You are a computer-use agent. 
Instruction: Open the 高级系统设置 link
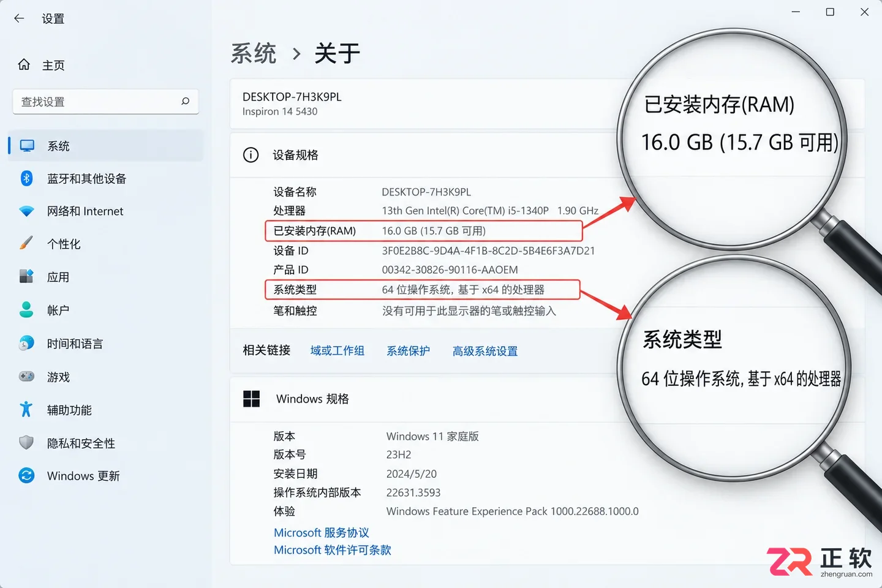pos(485,351)
